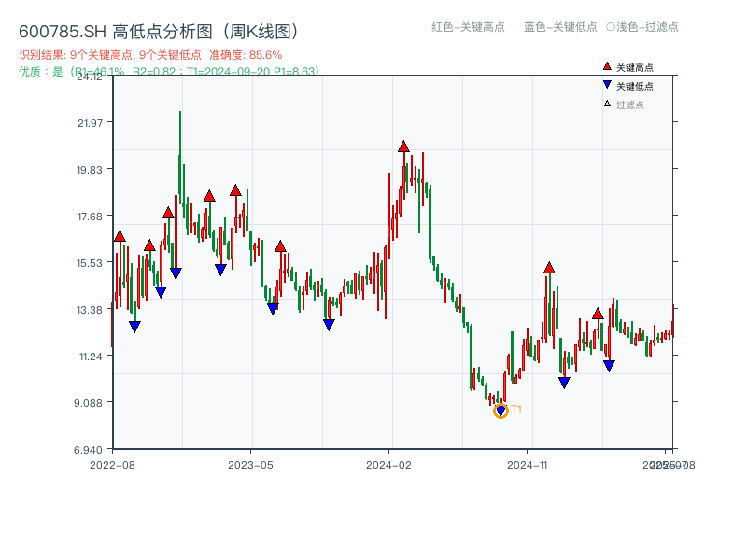
Task: Click the leftmost red 关键高点 triangle marker
Action: tap(119, 236)
